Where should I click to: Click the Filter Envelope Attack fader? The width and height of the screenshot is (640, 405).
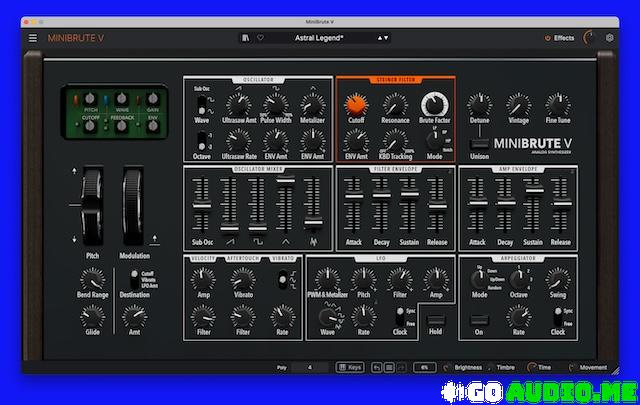(x=353, y=196)
